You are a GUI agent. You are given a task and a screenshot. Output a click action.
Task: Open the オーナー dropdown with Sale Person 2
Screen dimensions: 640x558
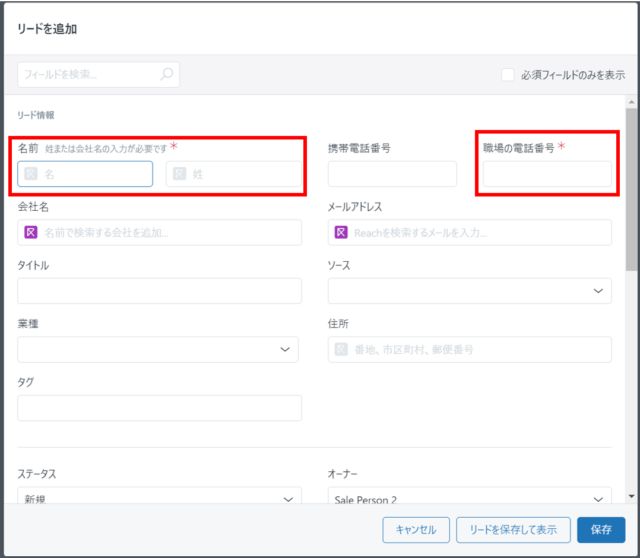469,496
